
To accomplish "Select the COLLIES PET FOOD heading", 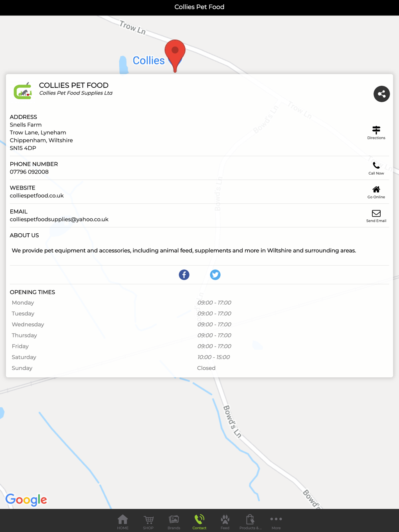I will point(74,85).
